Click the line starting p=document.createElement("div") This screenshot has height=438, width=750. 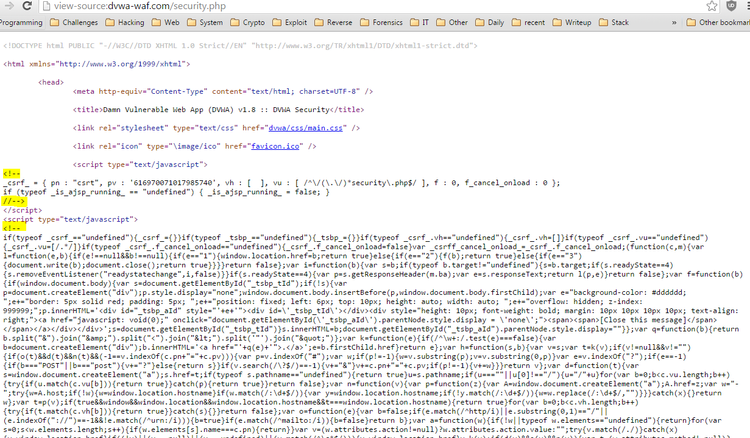point(345,293)
